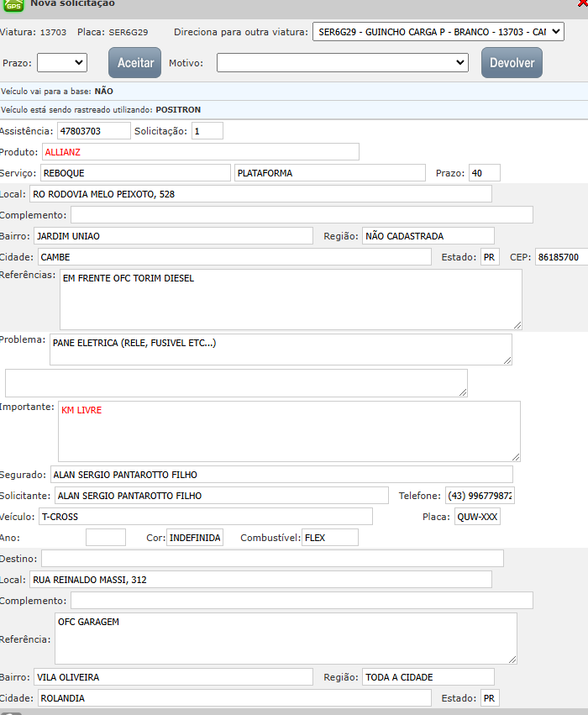Click the destination Local RUA REINALDO MASSI
588x715 pixels.
point(260,579)
